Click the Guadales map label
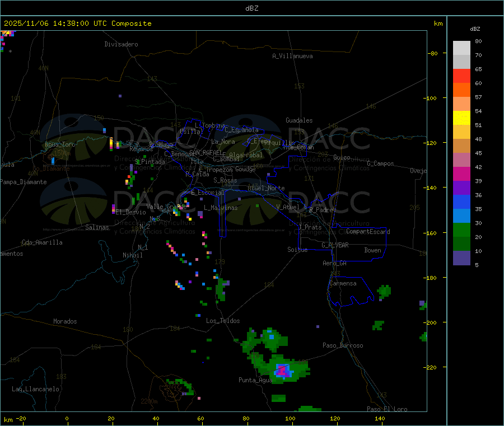Viewport: 504px width, 426px height. coord(299,120)
